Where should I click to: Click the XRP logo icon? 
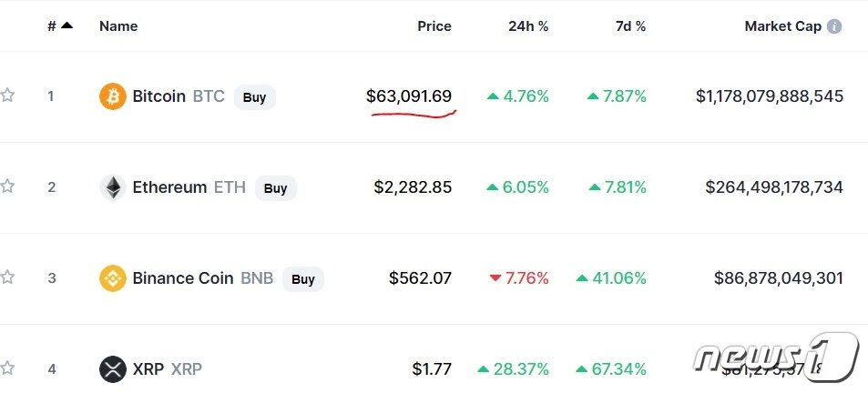point(113,369)
